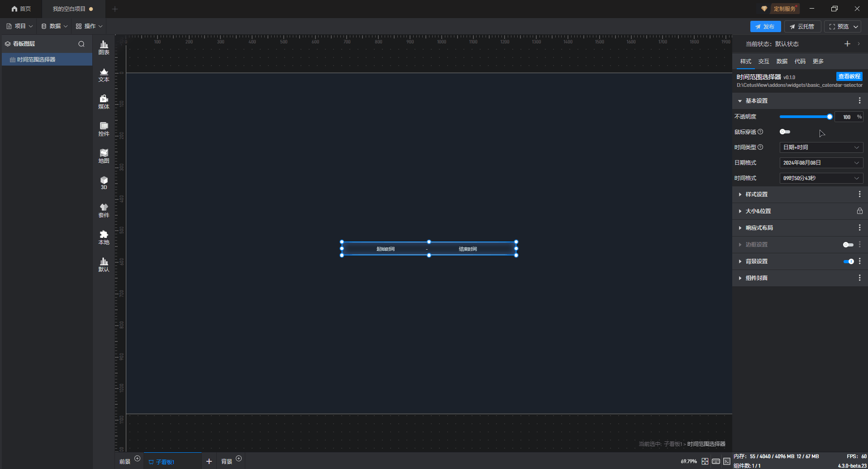Add a foreground layer with 前景 plus icon
The width and height of the screenshot is (868, 469).
point(137,459)
